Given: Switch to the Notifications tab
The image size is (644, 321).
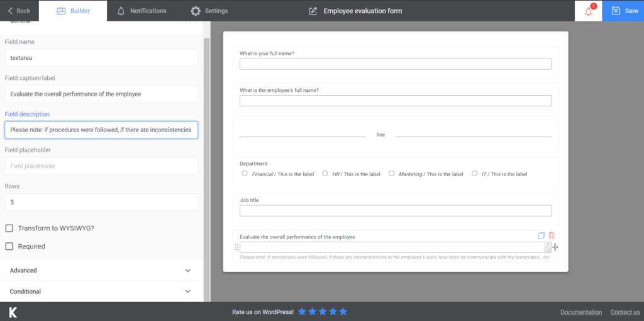Looking at the screenshot, I should click(142, 11).
